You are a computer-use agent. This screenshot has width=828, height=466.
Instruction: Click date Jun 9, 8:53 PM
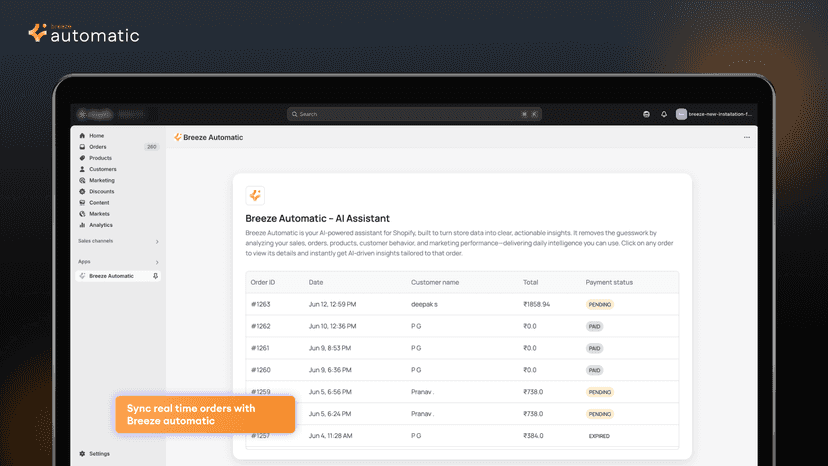tap(330, 348)
